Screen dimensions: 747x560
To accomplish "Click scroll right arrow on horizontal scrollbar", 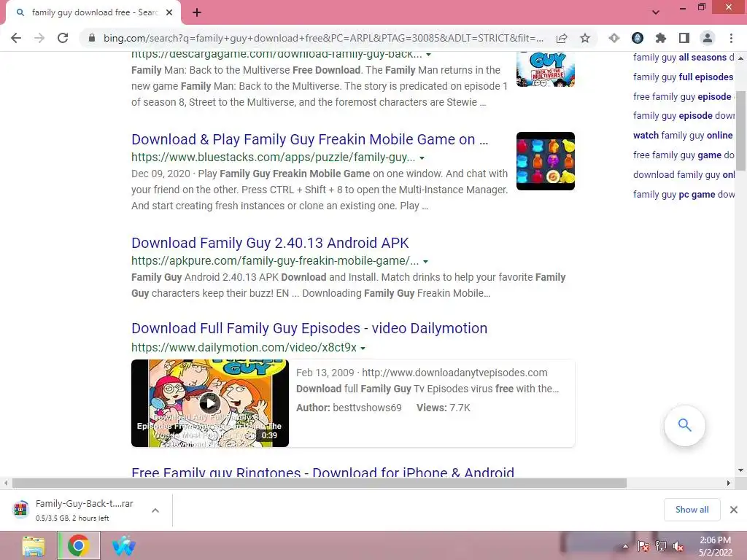I will [728, 483].
